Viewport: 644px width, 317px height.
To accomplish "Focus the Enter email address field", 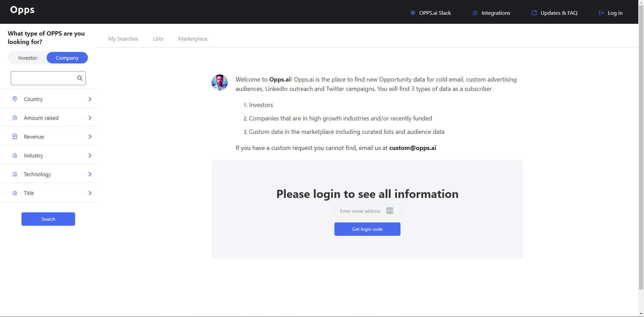I will (367, 211).
